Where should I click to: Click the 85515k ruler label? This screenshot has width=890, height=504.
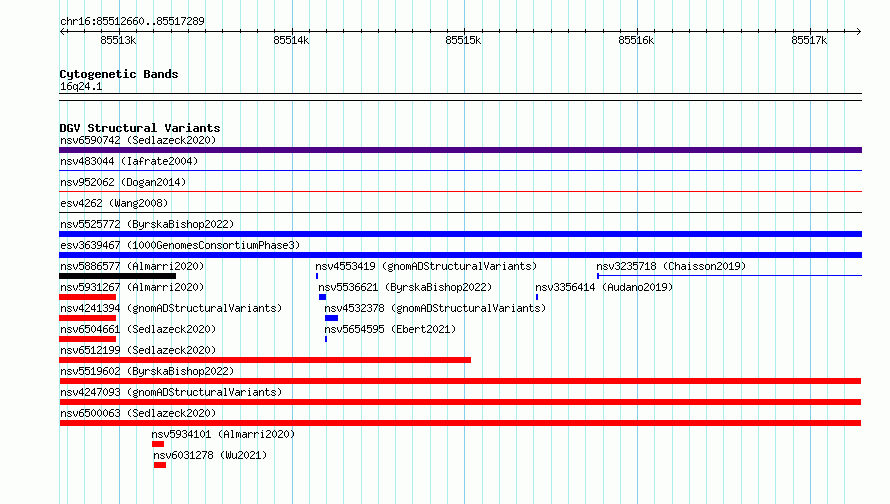click(x=463, y=40)
